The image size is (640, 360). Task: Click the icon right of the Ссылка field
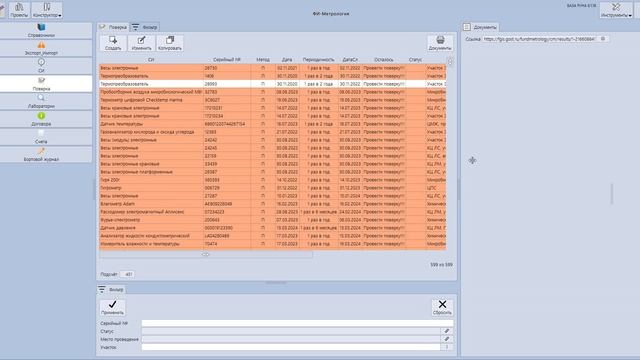click(603, 39)
